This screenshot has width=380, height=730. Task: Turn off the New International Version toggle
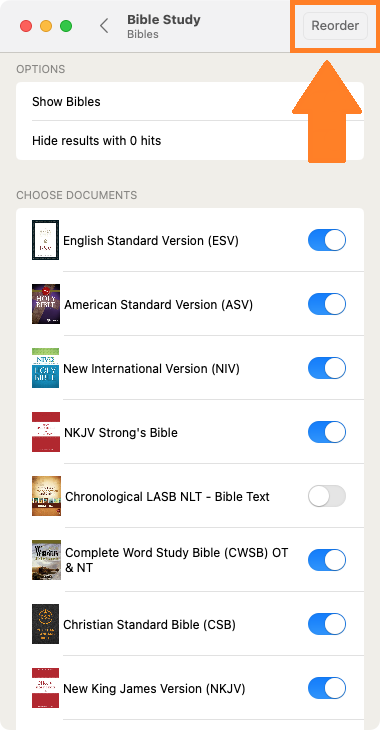[327, 368]
